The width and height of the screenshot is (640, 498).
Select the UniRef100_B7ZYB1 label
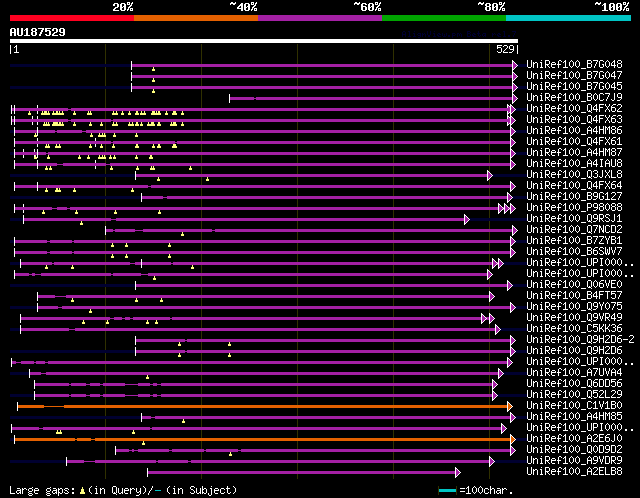pos(574,241)
